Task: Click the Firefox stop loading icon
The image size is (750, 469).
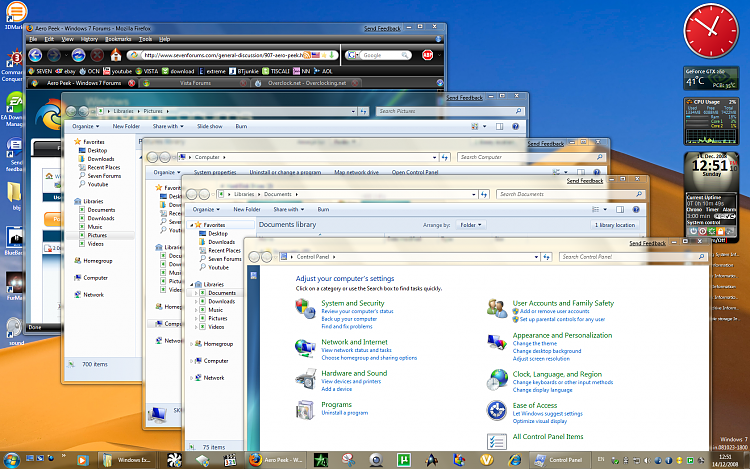Action: (x=98, y=55)
